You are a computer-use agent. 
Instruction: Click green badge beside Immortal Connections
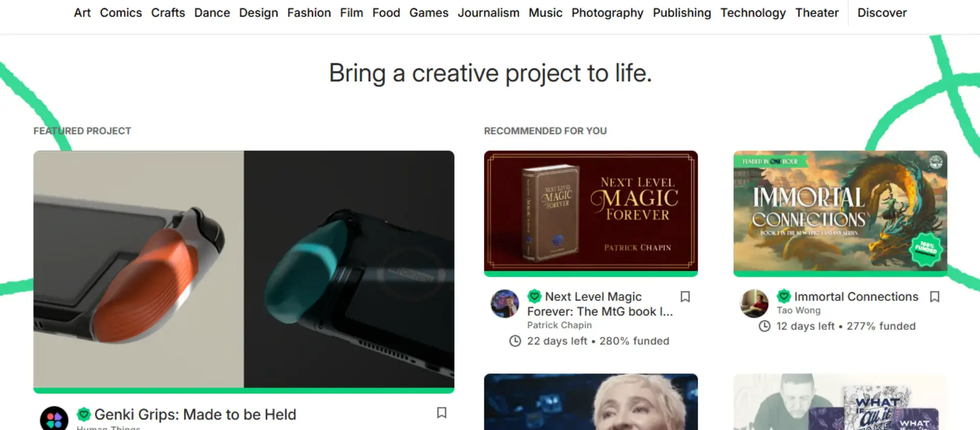pos(783,296)
